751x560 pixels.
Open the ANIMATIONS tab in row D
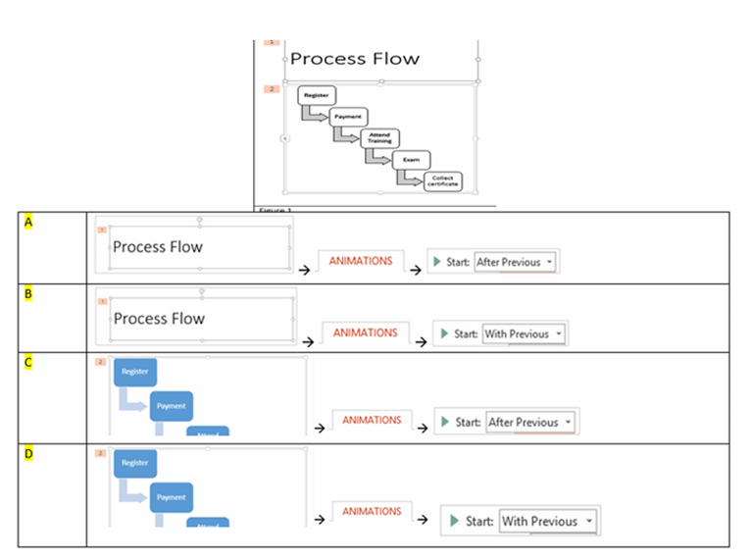point(372,511)
